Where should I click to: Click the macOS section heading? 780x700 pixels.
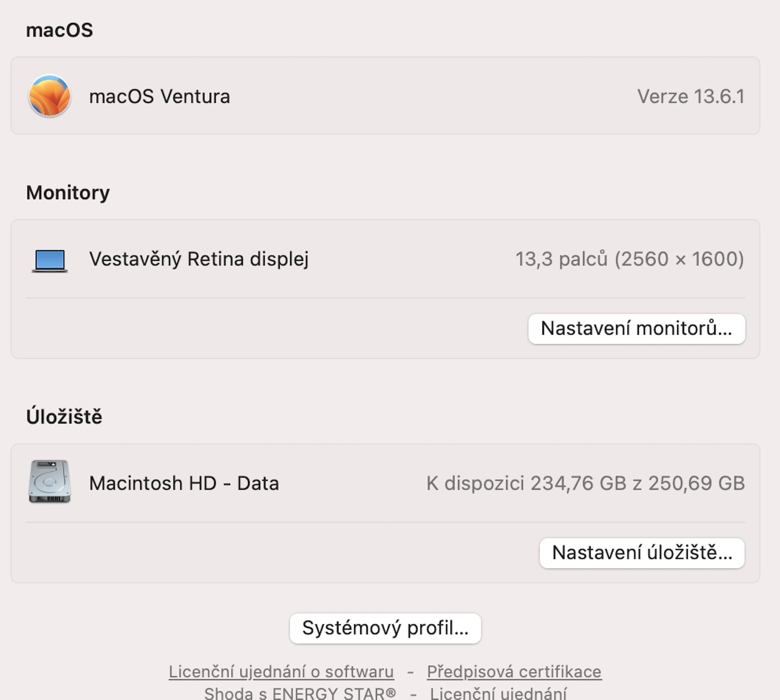(59, 30)
